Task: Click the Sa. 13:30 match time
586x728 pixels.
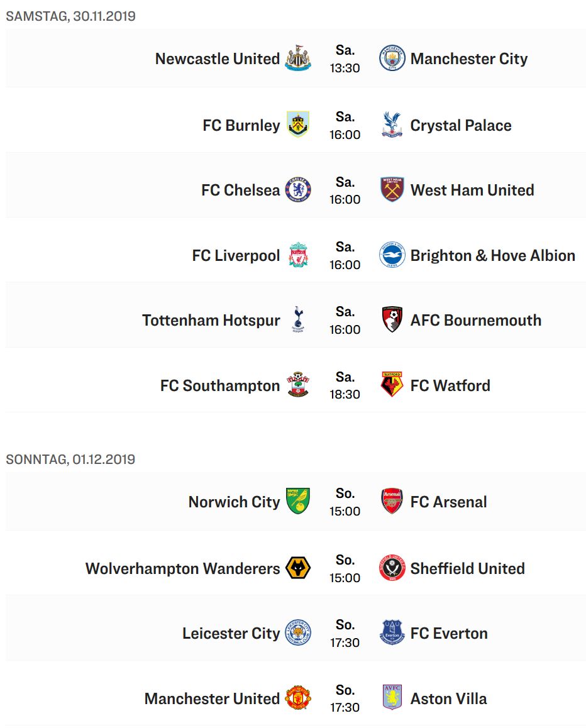Action: tap(345, 59)
